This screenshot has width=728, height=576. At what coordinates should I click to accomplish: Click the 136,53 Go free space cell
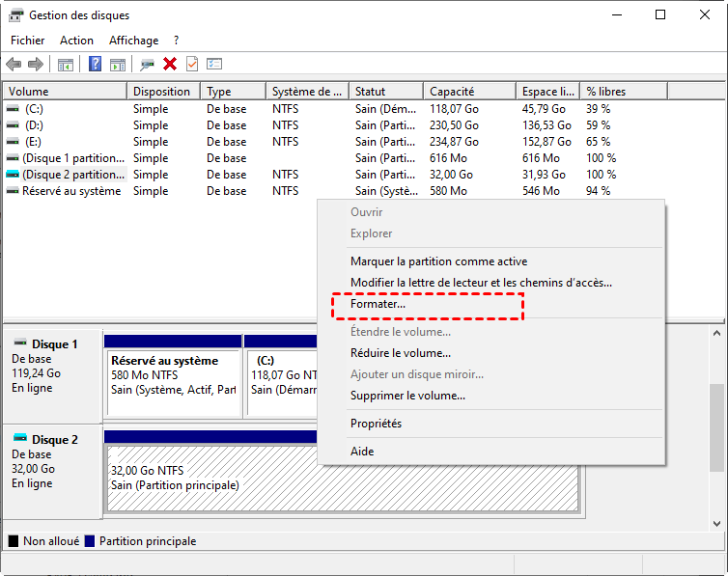click(x=546, y=125)
